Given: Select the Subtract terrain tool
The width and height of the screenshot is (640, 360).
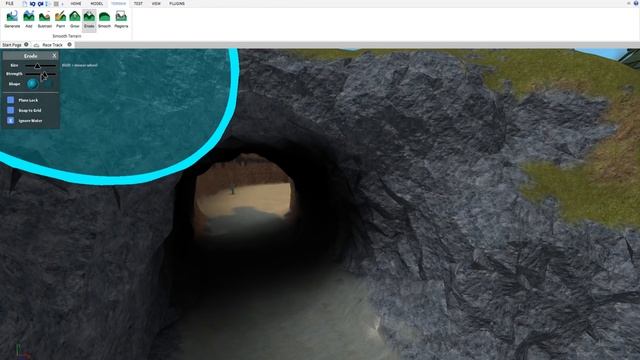Looking at the screenshot, I should [44, 20].
